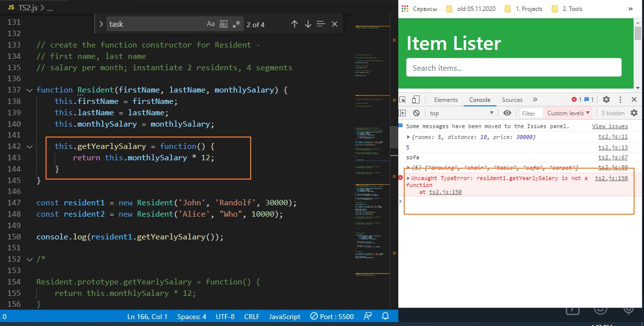Change indentation via Spaces: 4
The width and height of the screenshot is (644, 326).
pos(192,317)
